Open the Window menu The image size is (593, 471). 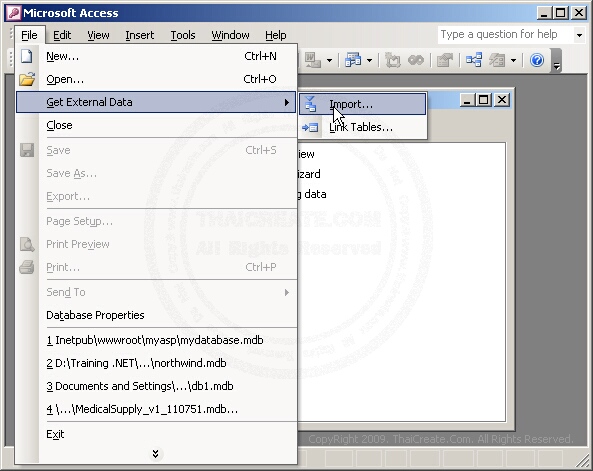230,35
